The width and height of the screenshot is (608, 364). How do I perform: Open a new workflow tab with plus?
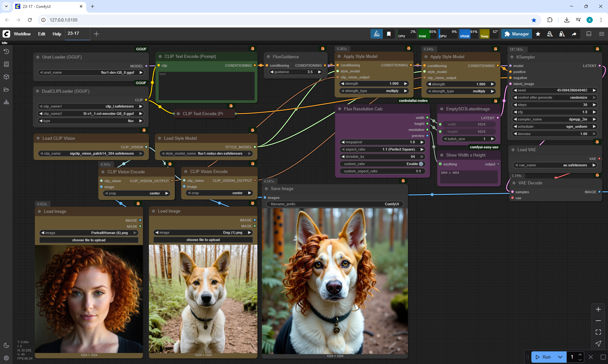pyautogui.click(x=97, y=34)
